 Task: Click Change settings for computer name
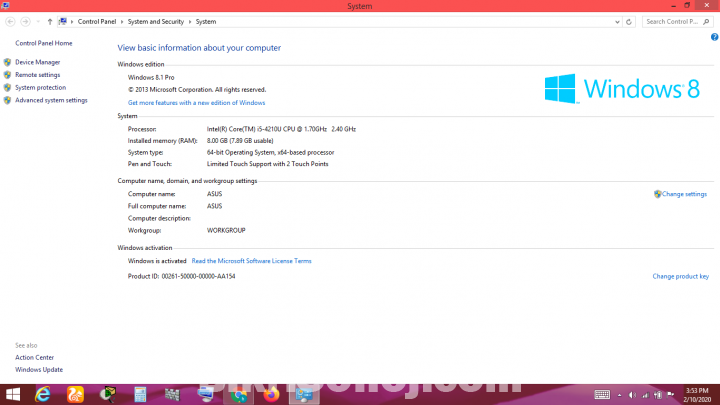click(x=684, y=194)
